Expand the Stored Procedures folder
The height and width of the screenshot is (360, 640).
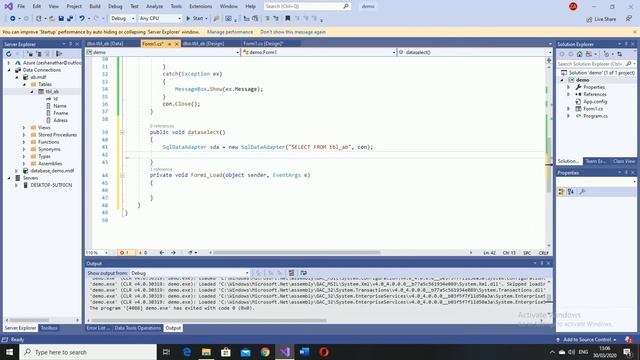[x=24, y=135]
